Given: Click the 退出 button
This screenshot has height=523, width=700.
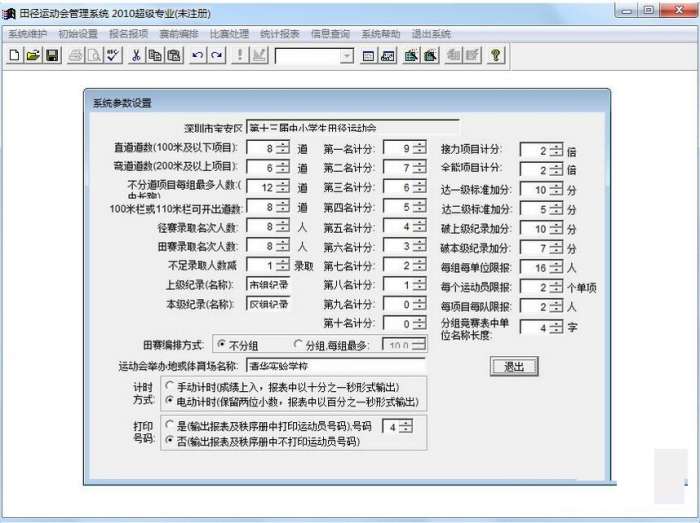Looking at the screenshot, I should pyautogui.click(x=514, y=367).
